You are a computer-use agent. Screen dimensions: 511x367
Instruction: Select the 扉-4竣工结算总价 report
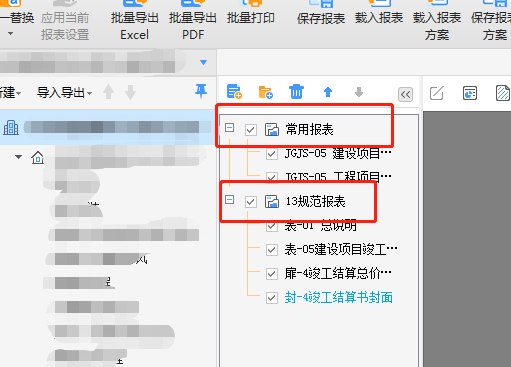click(x=338, y=273)
